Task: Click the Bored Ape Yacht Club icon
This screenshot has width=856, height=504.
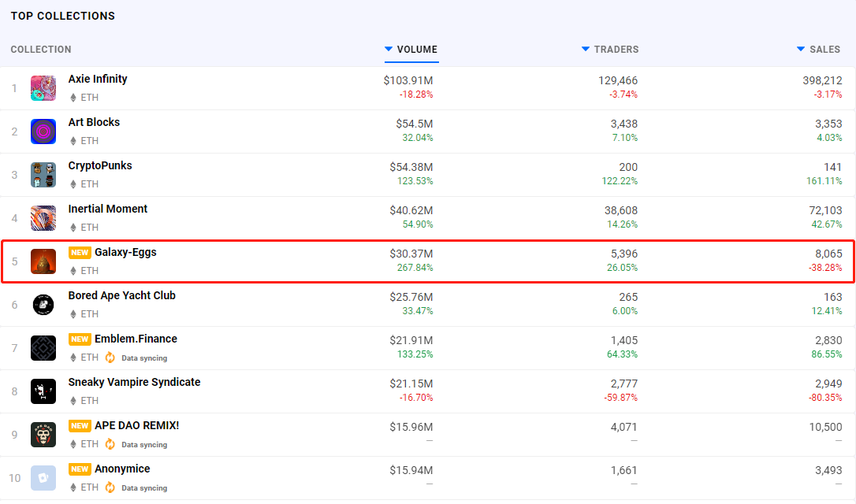Action: (43, 305)
